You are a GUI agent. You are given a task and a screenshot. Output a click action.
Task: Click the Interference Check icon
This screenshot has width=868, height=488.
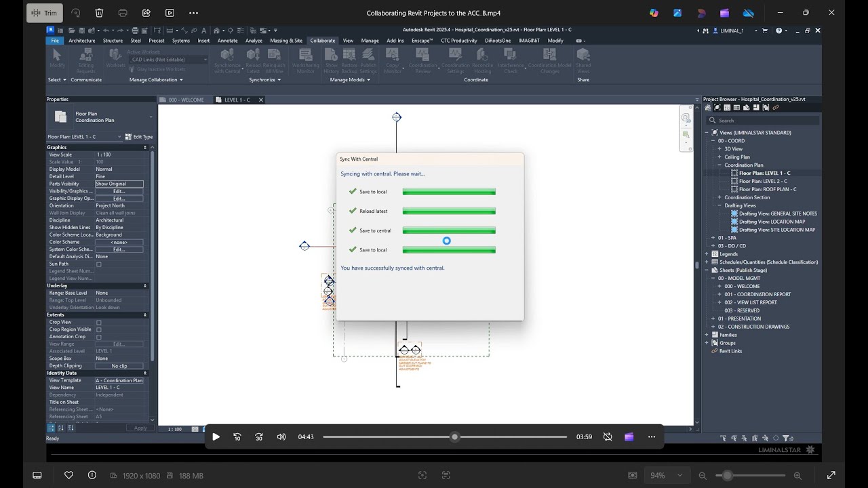[511, 56]
